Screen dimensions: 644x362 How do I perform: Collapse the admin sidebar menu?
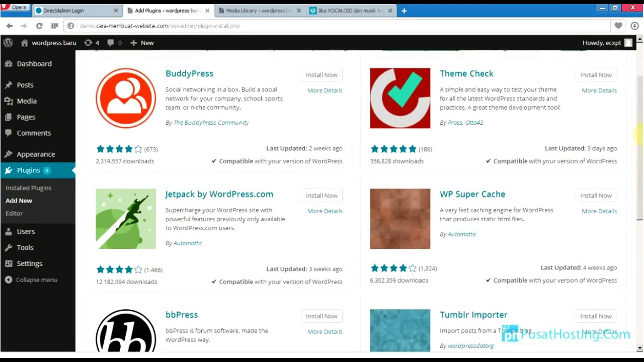(31, 280)
